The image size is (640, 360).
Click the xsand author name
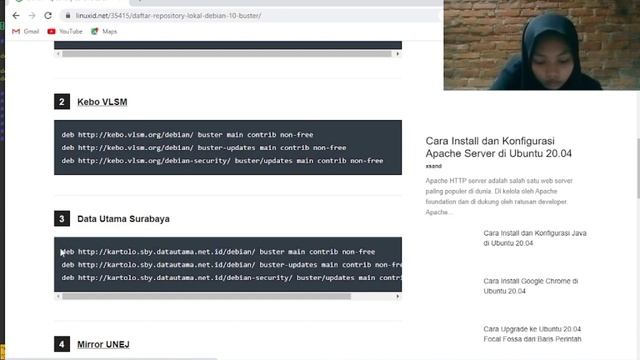(x=433, y=166)
